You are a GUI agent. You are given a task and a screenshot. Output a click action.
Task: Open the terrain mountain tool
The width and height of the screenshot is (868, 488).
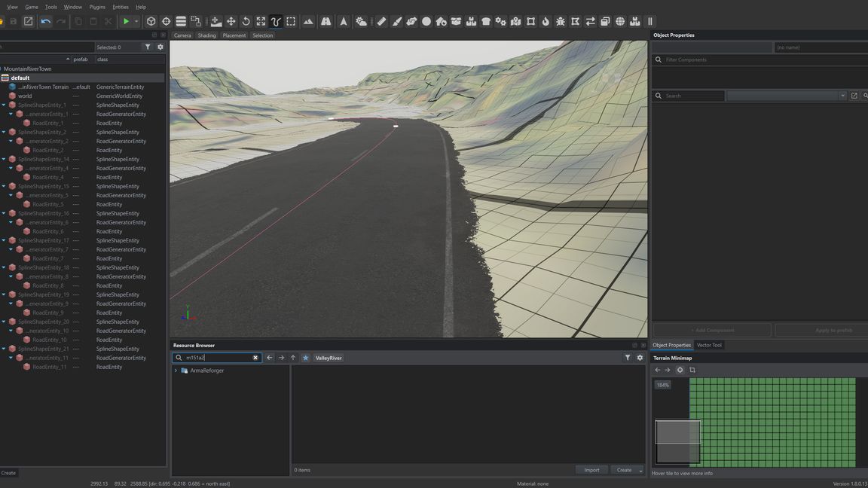tap(308, 22)
